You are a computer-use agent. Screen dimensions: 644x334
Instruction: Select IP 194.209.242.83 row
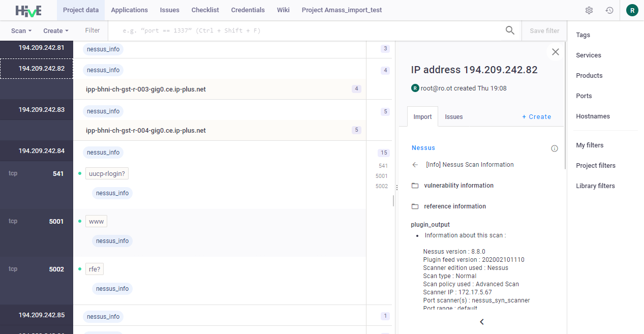pyautogui.click(x=37, y=110)
